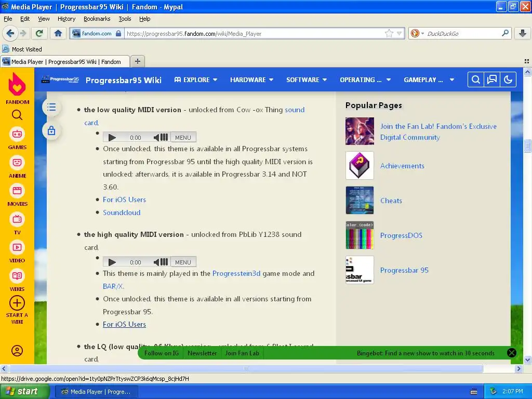Open the Achievements popular page link
This screenshot has height=399, width=532.
point(402,166)
